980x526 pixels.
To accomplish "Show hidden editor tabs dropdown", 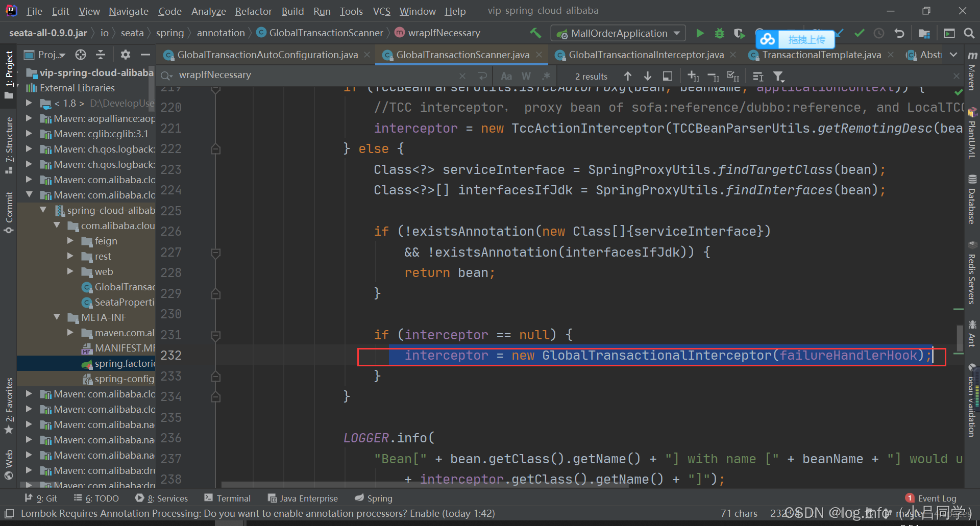I will pos(953,55).
